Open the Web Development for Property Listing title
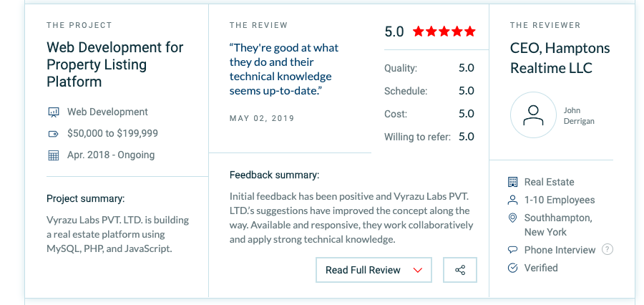The width and height of the screenshot is (644, 305). (x=114, y=64)
